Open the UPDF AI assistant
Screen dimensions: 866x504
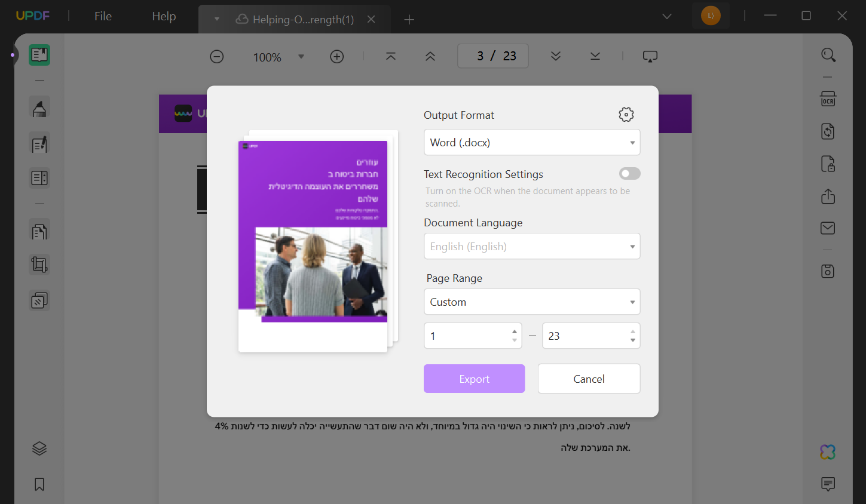coord(828,452)
